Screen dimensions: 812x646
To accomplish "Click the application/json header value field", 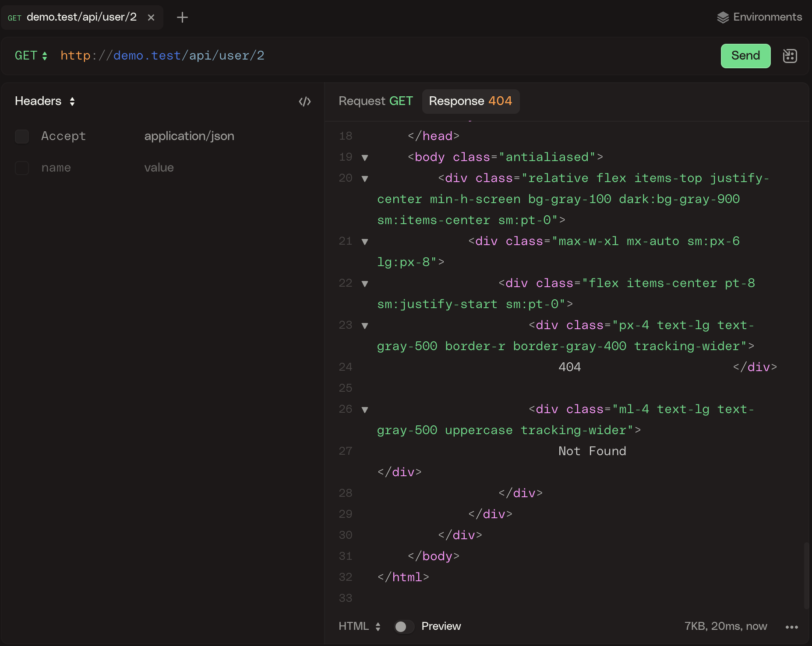I will (x=189, y=136).
